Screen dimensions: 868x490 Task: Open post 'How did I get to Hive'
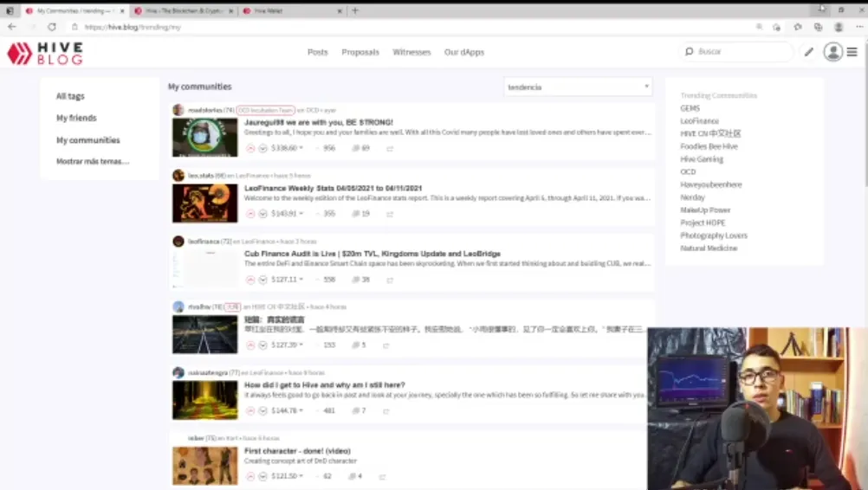(x=324, y=385)
